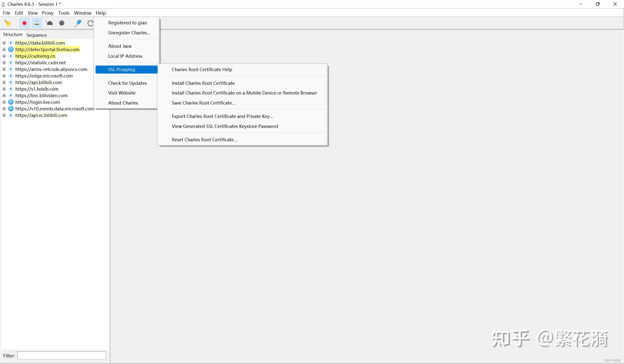Image resolution: width=624 pixels, height=364 pixels.
Task: Expand the bvc.bilivideo.com tree node
Action: point(4,96)
